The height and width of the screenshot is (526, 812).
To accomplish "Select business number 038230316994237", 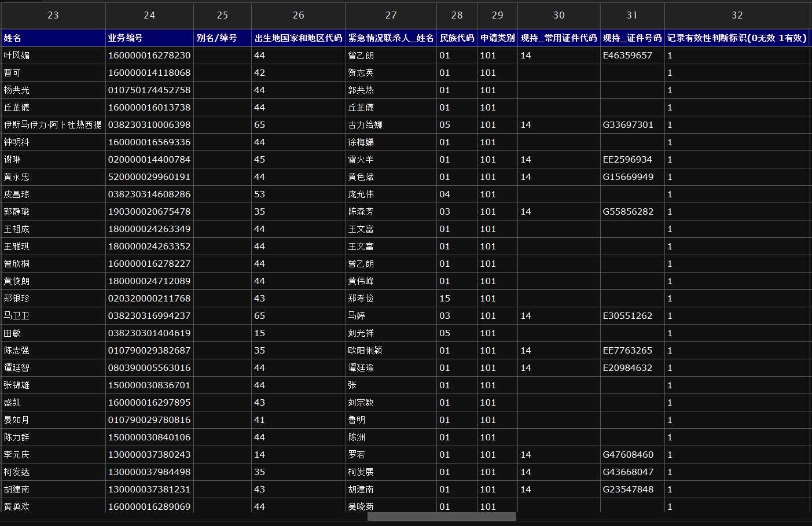I will [x=149, y=316].
